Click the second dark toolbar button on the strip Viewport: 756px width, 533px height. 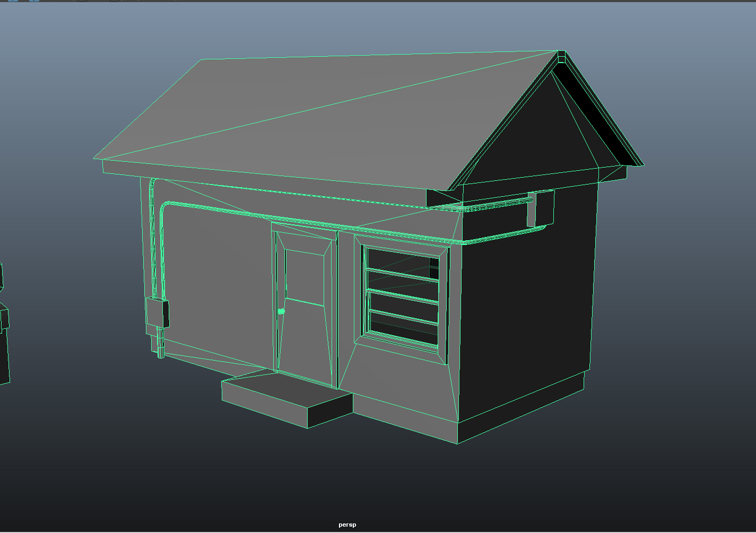click(113, 2)
